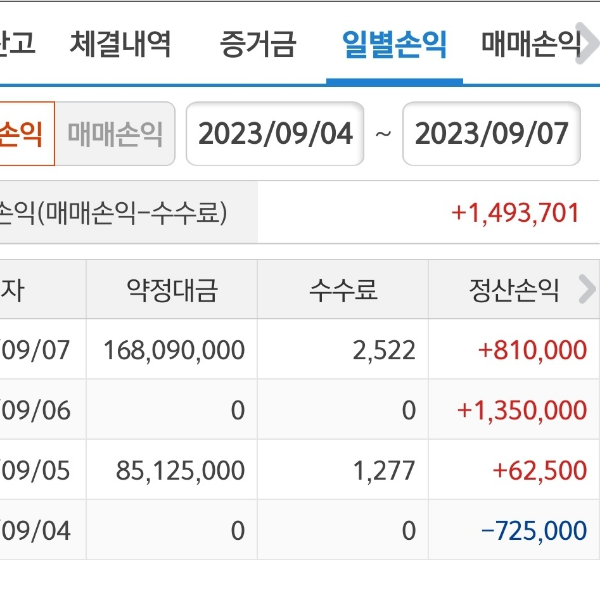The width and height of the screenshot is (600, 600).
Task: Expand table columns with the right chevron
Action: pos(587,290)
